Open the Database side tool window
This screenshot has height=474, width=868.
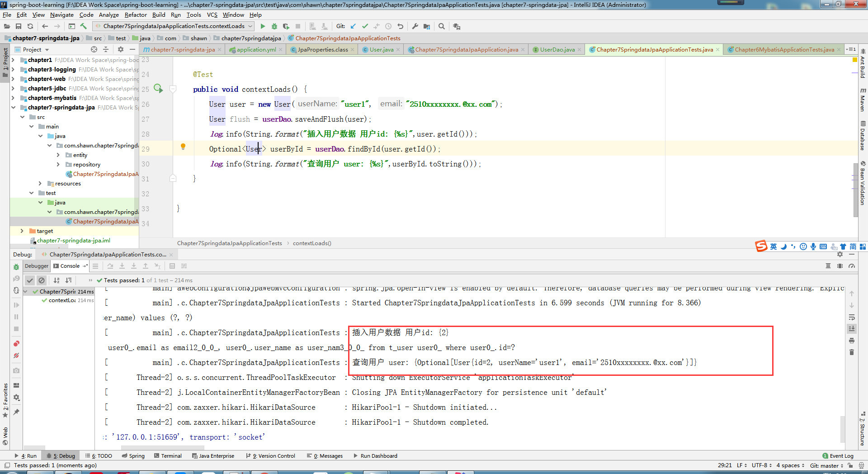(863, 136)
